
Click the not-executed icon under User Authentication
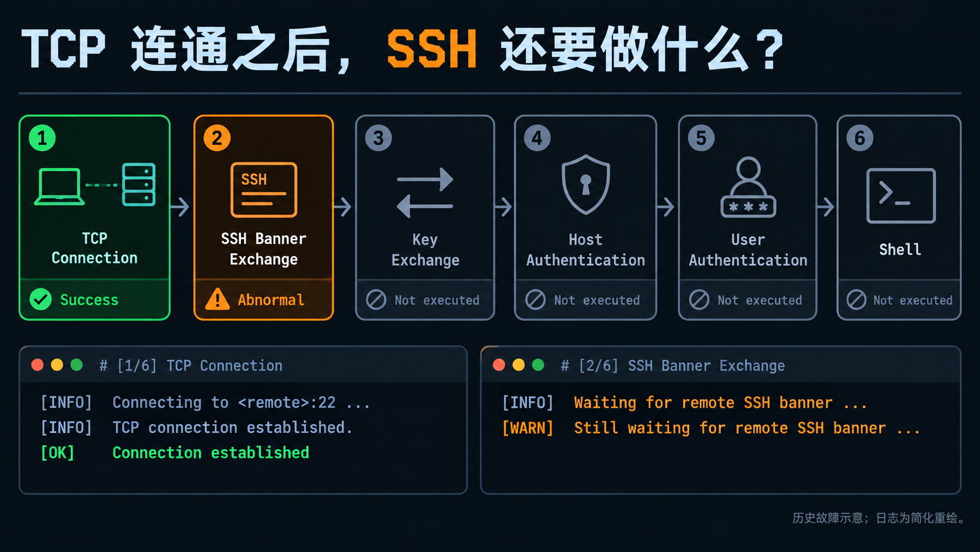[699, 300]
